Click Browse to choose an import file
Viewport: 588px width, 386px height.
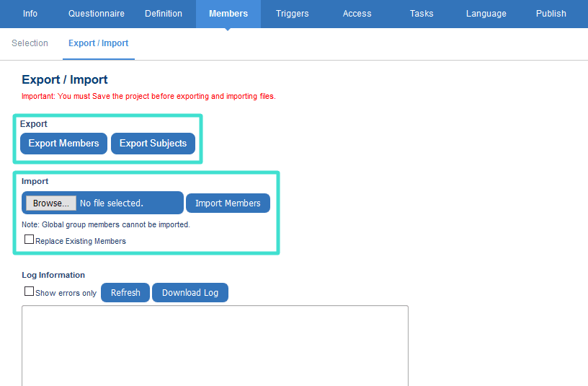(x=51, y=203)
